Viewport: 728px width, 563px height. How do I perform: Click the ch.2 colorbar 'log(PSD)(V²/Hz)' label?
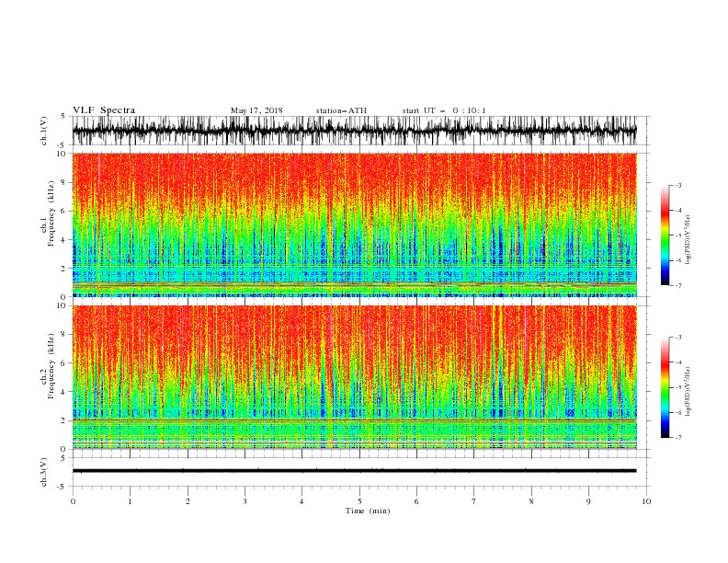pos(688,392)
